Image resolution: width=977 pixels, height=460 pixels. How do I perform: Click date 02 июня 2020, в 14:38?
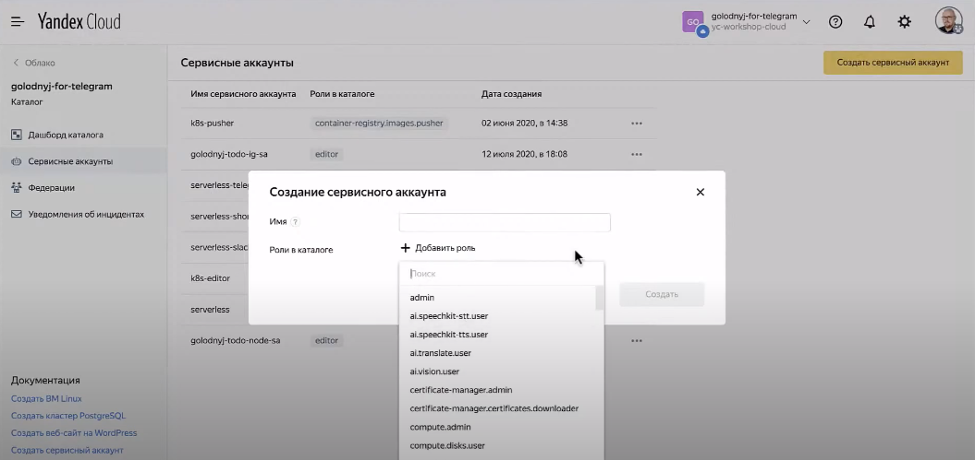[x=524, y=123]
